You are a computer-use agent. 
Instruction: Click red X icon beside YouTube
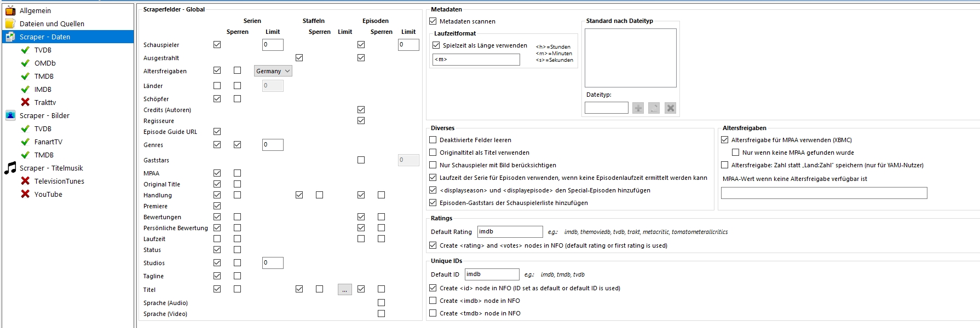click(x=25, y=194)
